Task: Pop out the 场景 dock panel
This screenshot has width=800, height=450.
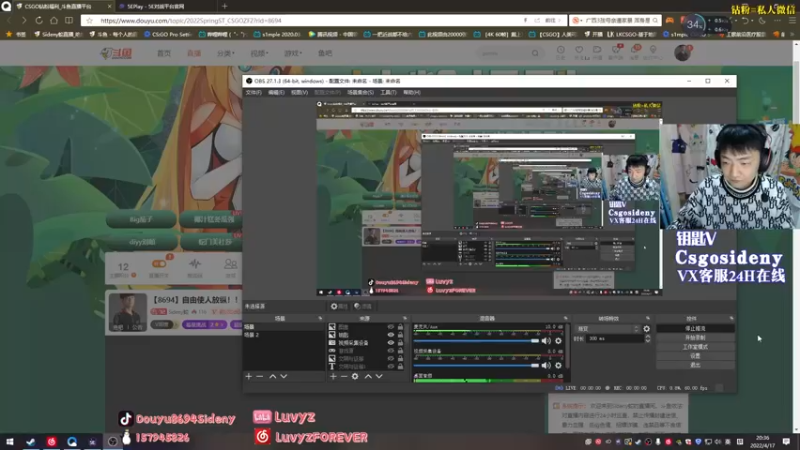Action: coord(320,318)
